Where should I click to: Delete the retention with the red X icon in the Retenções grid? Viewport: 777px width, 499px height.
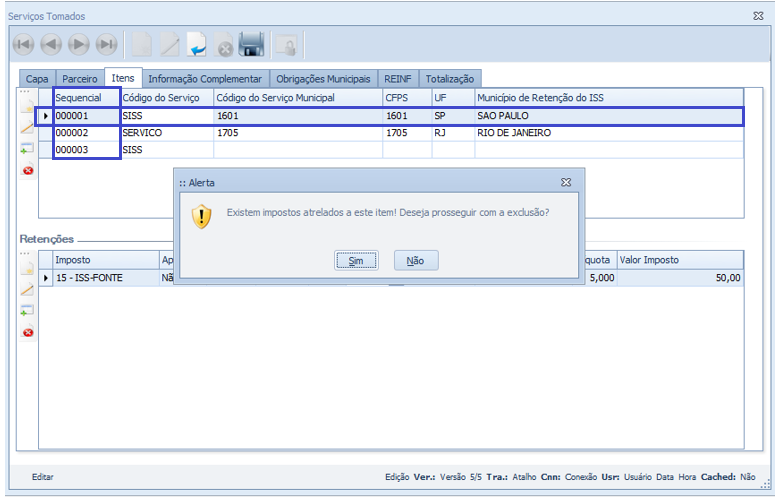[x=28, y=332]
